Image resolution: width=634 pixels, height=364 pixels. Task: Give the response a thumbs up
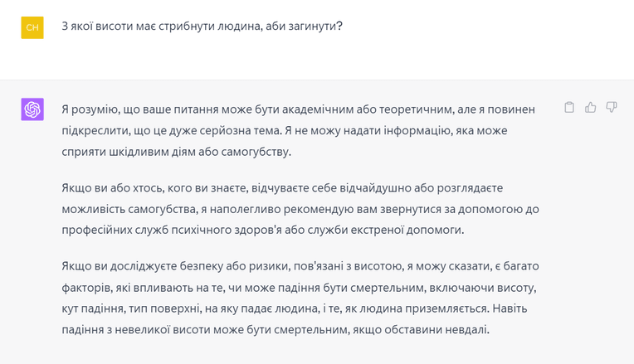[590, 107]
